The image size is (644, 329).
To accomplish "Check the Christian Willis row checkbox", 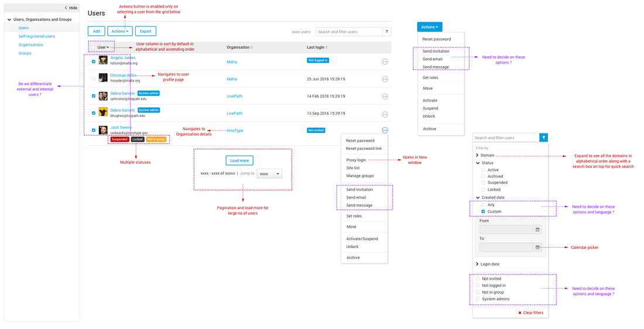I will [x=94, y=78].
